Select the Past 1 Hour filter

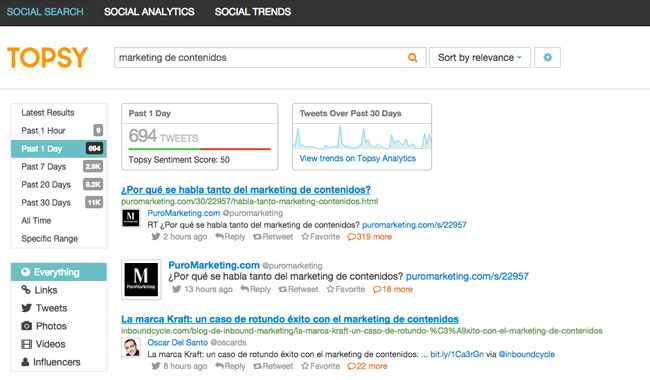(58, 131)
